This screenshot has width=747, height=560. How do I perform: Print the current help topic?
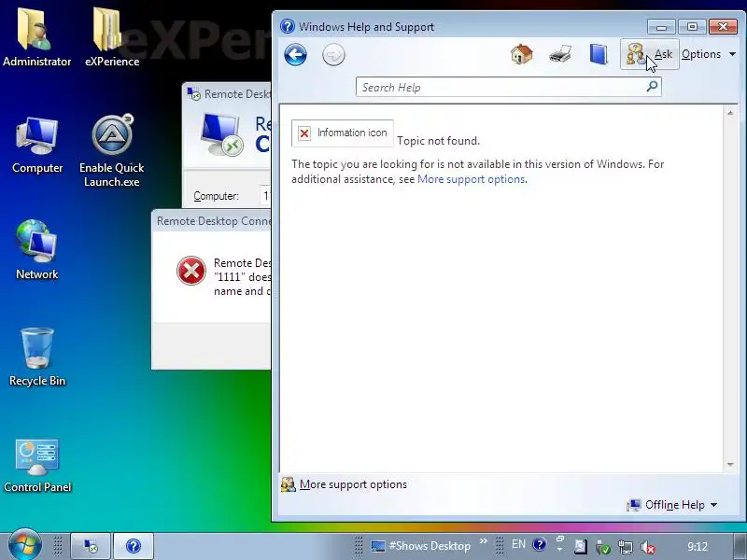560,54
